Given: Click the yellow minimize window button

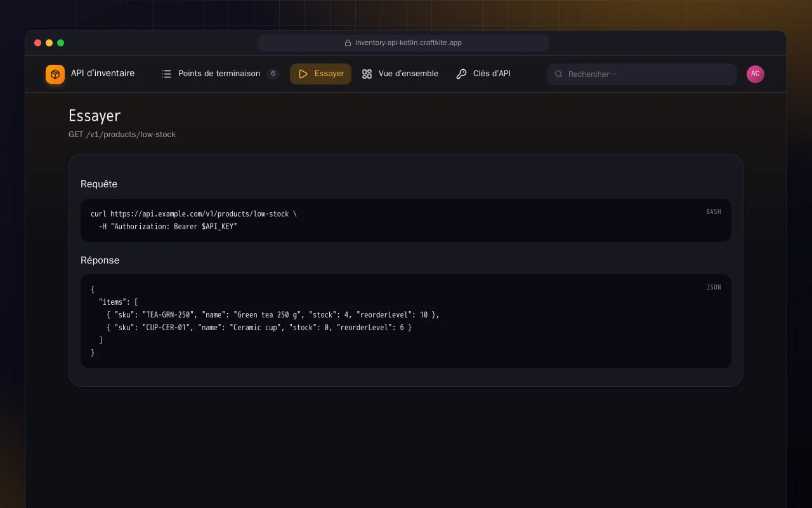Looking at the screenshot, I should (x=49, y=43).
